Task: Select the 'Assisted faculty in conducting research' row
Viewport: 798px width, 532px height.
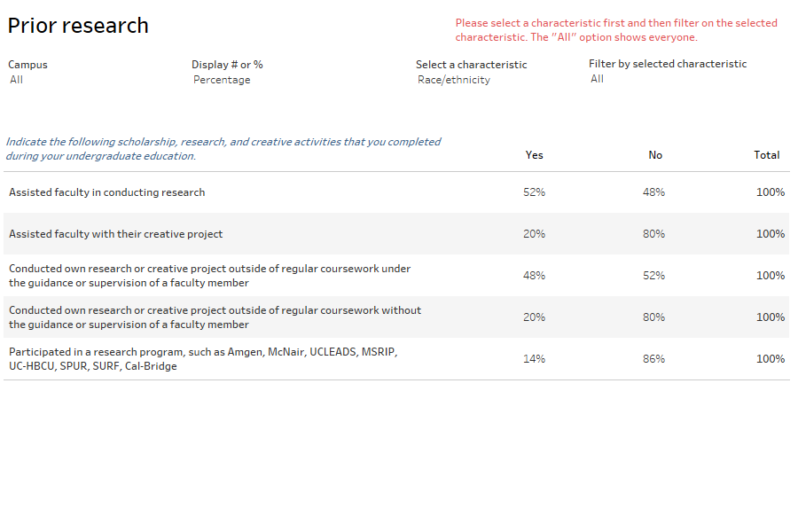Action: 107,192
